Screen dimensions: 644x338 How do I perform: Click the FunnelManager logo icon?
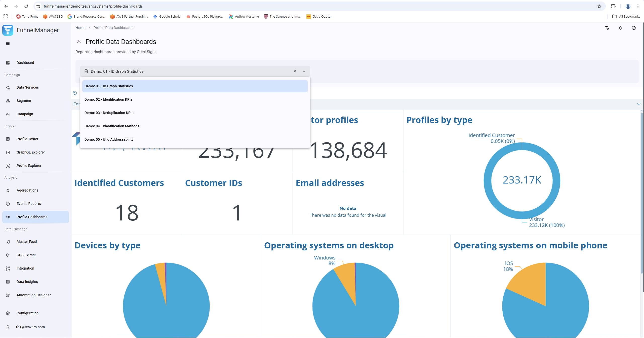[x=8, y=30]
